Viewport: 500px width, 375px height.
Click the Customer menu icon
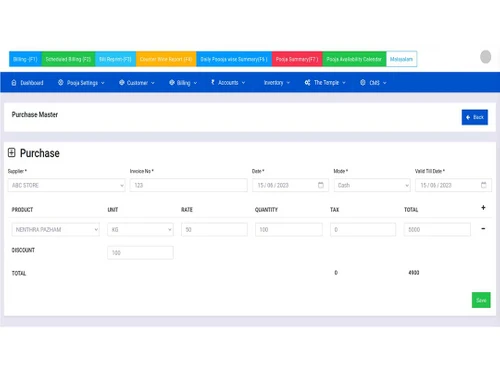(122, 82)
